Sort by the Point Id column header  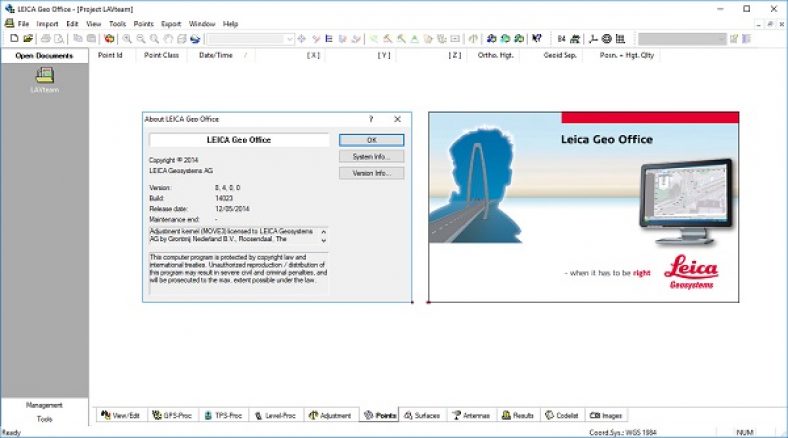click(110, 55)
